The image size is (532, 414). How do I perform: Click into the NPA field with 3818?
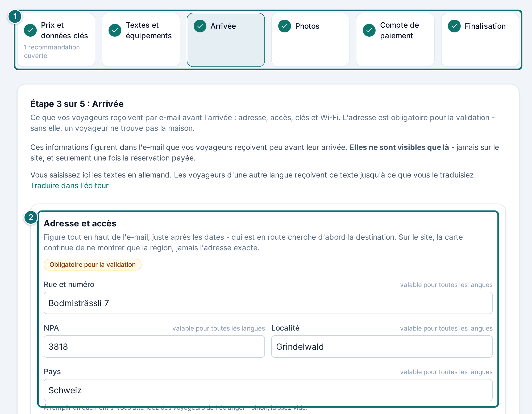tap(154, 347)
